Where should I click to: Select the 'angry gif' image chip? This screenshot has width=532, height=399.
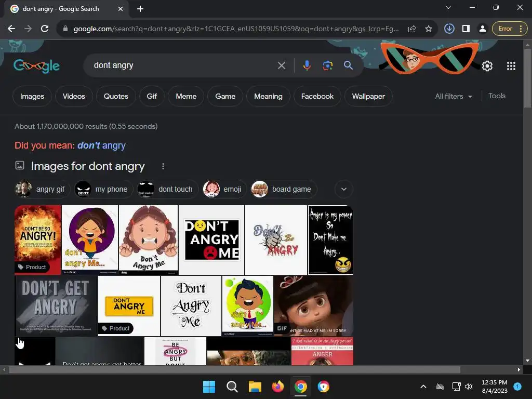tap(43, 189)
